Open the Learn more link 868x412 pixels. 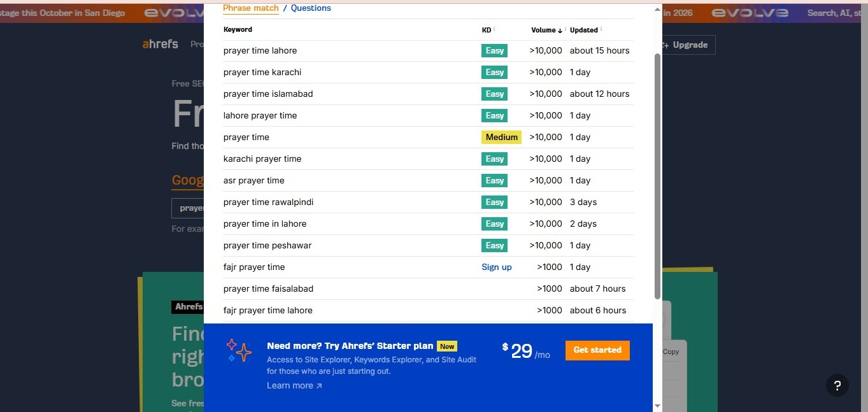(294, 386)
